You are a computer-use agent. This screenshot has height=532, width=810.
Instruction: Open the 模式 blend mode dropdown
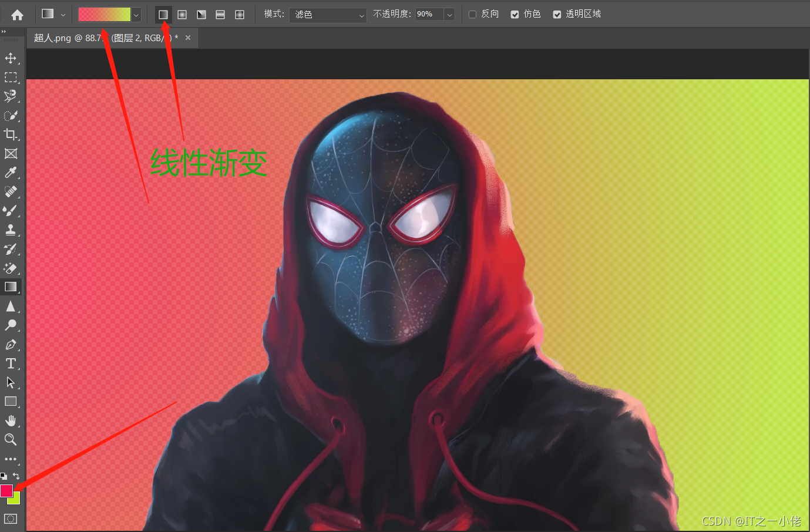point(328,15)
